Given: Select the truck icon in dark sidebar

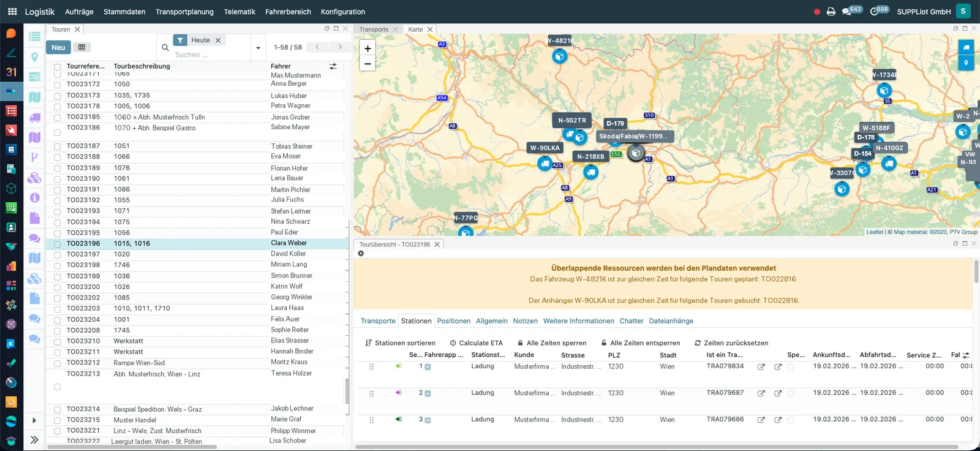Looking at the screenshot, I should tap(11, 91).
